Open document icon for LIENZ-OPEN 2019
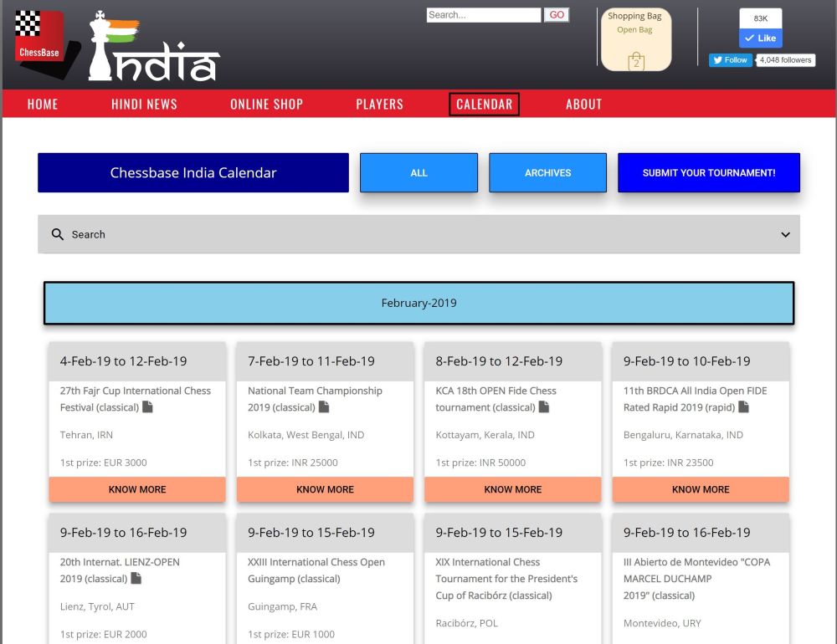This screenshot has height=644, width=837. [136, 579]
